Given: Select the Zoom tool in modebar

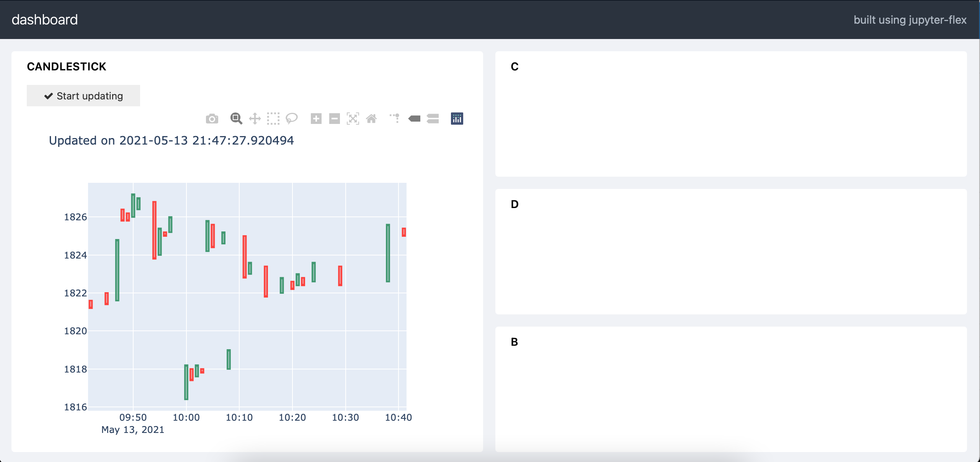Looking at the screenshot, I should [236, 119].
